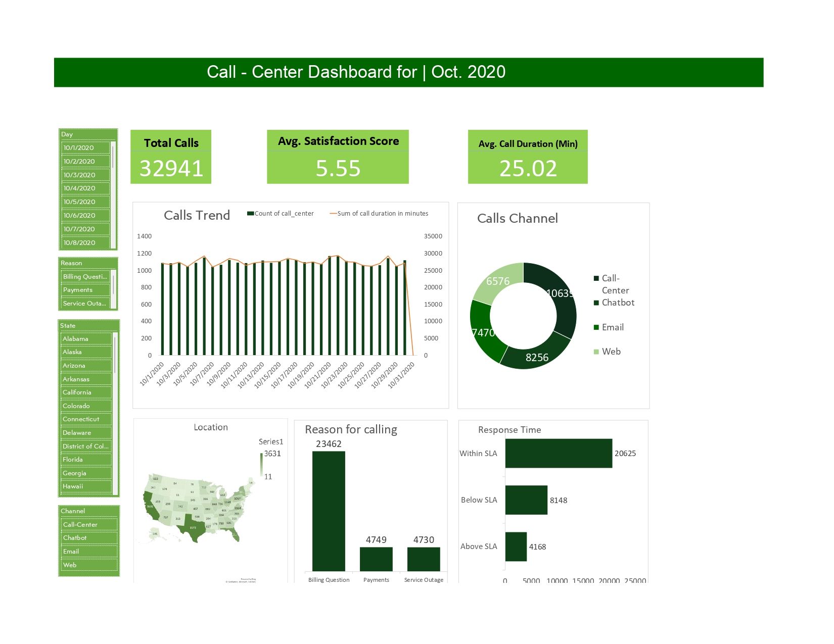Viewport: 834px width, 644px height.
Task: Click the Reason slicer header
Action: (x=71, y=263)
